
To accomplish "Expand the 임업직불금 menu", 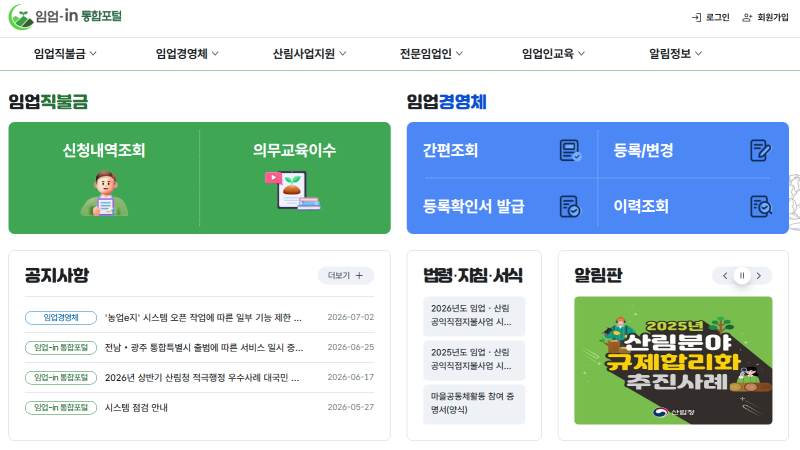I will click(65, 54).
